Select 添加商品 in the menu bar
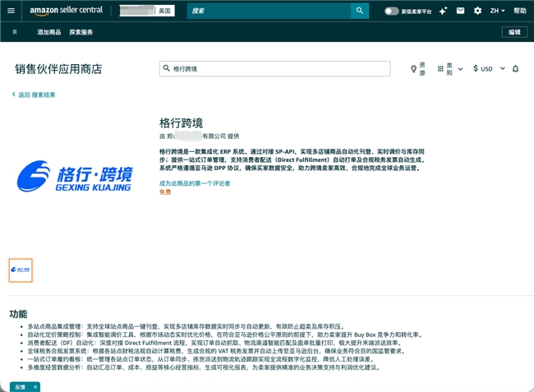534x392 pixels. tap(51, 32)
